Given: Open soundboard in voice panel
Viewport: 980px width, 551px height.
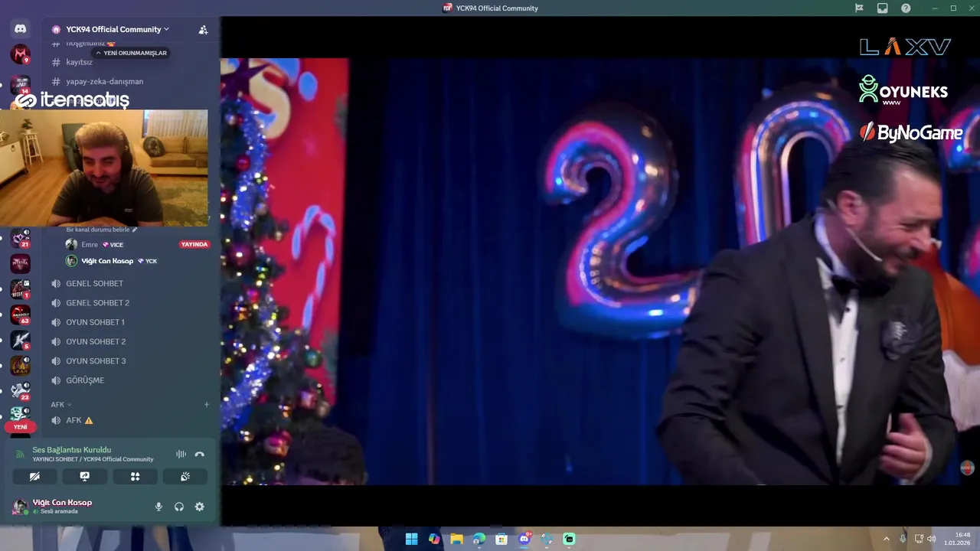Looking at the screenshot, I should (185, 476).
